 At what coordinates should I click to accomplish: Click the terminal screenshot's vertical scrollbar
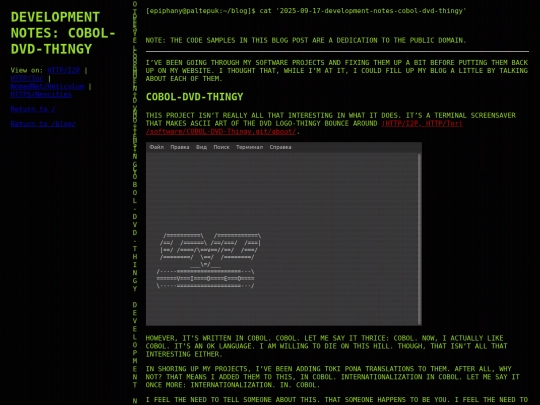419,239
